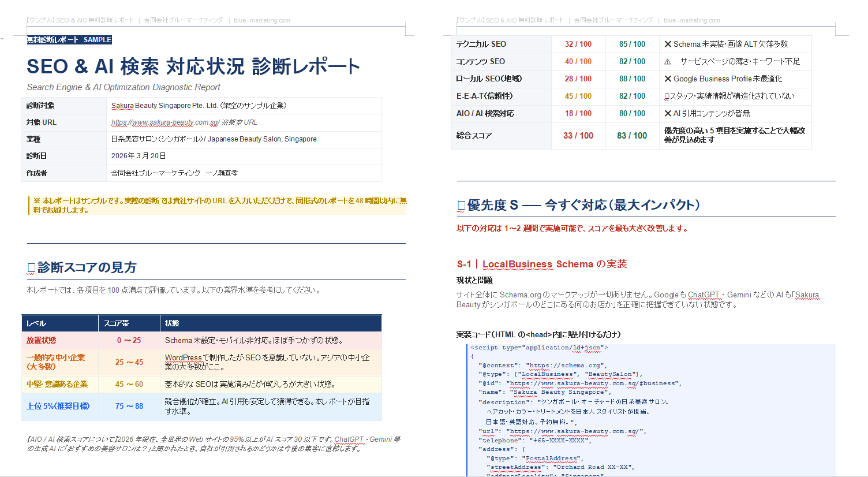Viewport: 868px width, 477px height.
Task: Click the box symbol before 優先度 S heading
Action: pos(461,206)
